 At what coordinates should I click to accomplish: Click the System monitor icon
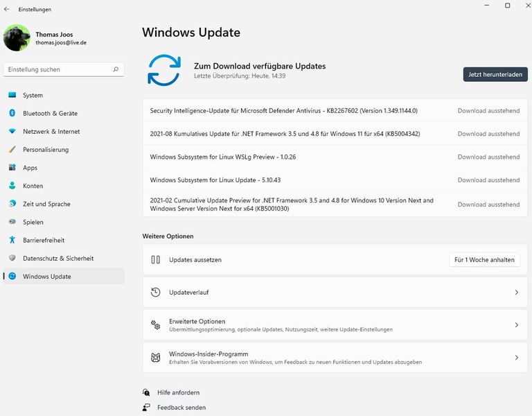coord(12,95)
